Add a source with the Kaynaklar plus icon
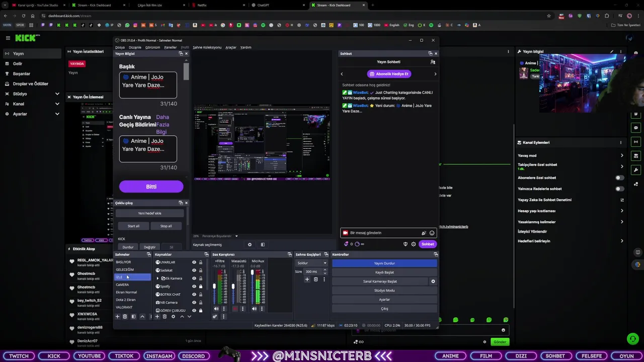Screen dimensions: 644x362 tap(157, 316)
